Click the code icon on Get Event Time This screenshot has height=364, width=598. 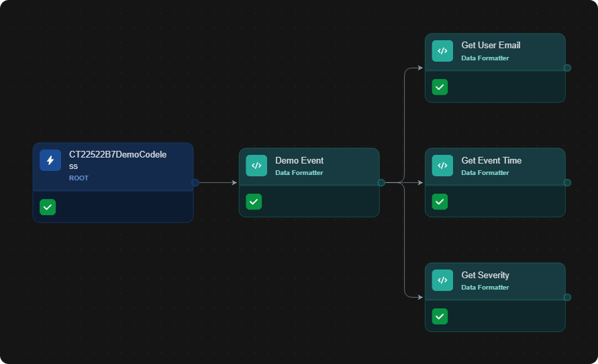point(442,166)
